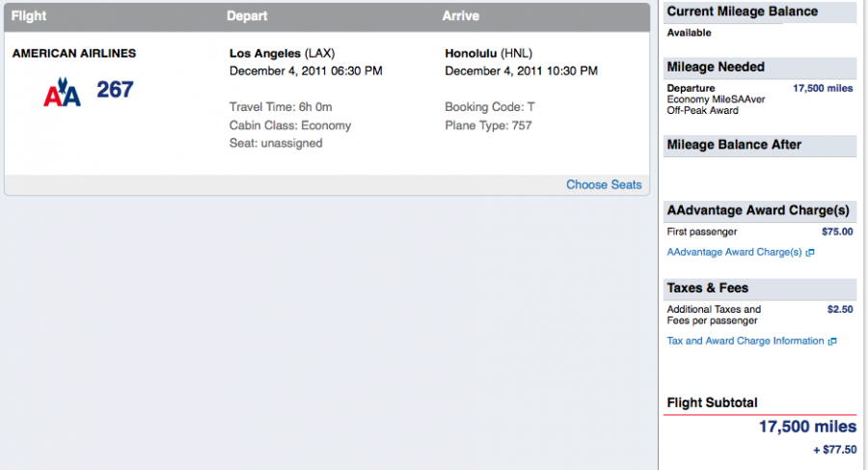Click the 17,500 miles departure amount
Screen dimensions: 868x470
coord(823,88)
